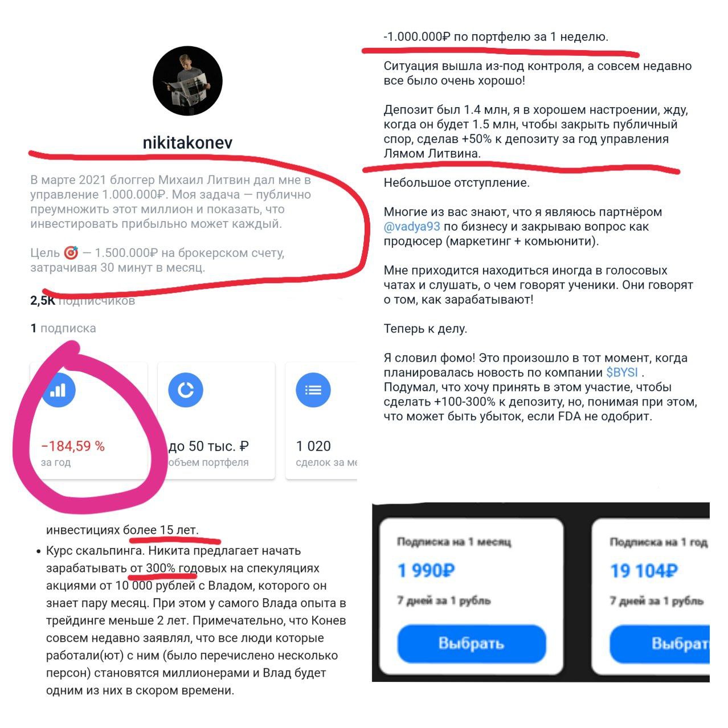This screenshot has height=728, width=728.
Task: Choose the 1 month subscription button
Action: coord(472,644)
